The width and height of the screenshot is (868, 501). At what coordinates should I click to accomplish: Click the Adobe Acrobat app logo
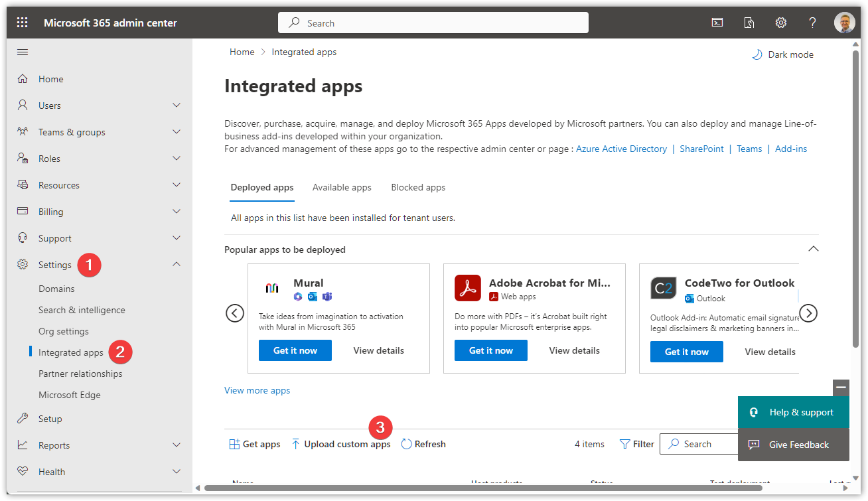[468, 288]
